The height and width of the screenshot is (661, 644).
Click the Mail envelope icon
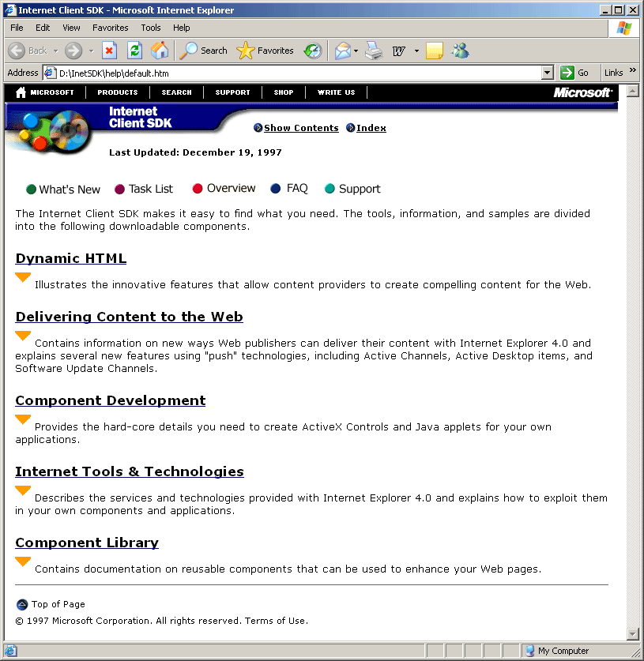343,51
